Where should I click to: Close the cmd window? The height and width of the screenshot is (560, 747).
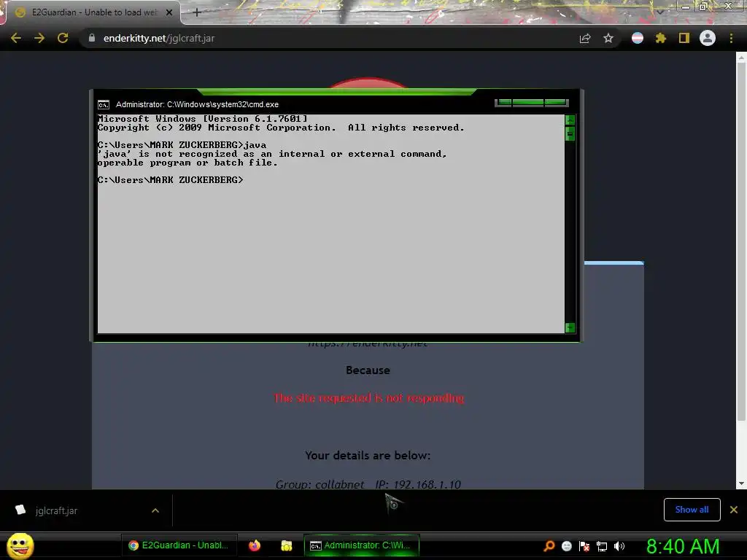coord(557,102)
